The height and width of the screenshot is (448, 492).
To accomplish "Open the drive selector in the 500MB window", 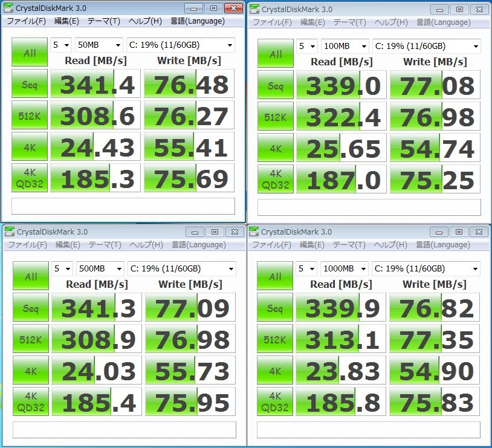I will [182, 268].
